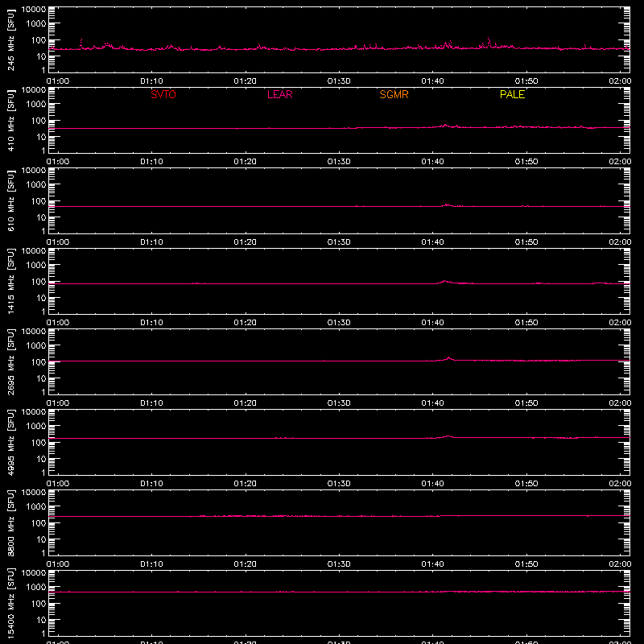Image resolution: width=644 pixels, height=644 pixels.
Task: Click the red SVTO station label
Action: coord(163,94)
